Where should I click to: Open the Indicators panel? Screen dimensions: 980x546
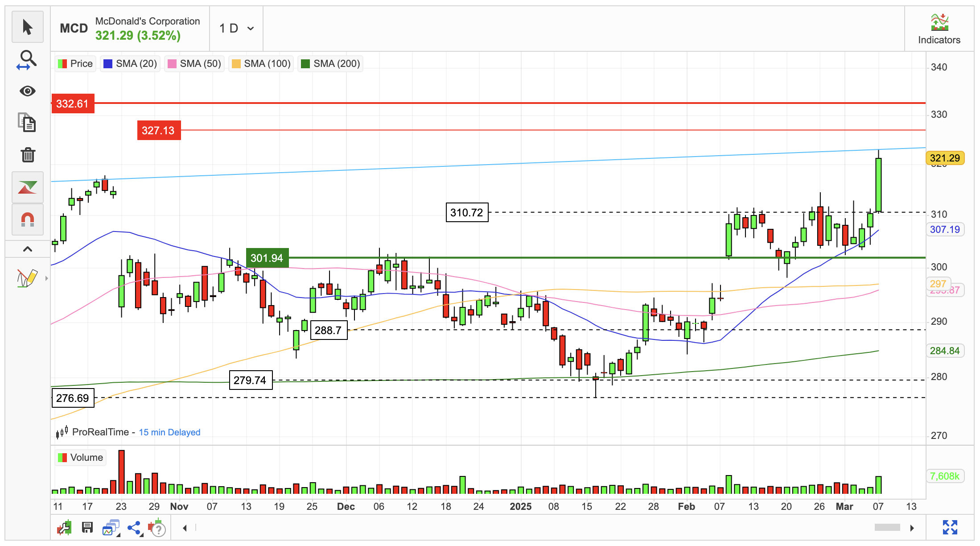939,29
